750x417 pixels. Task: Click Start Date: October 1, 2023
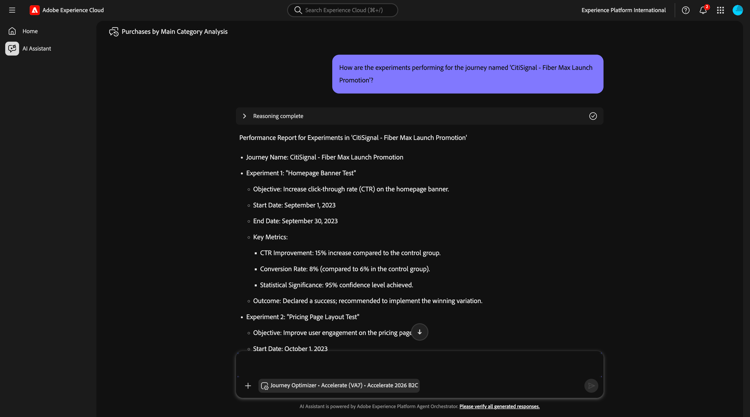pos(290,349)
